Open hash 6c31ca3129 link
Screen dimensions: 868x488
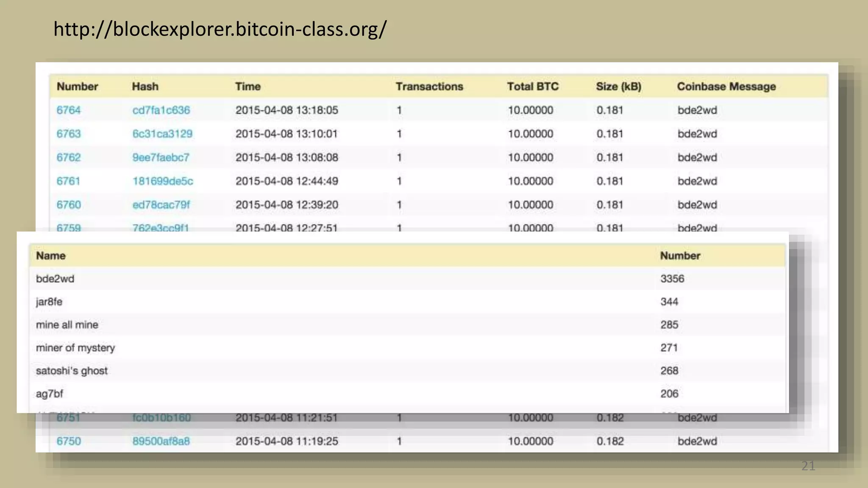point(162,134)
